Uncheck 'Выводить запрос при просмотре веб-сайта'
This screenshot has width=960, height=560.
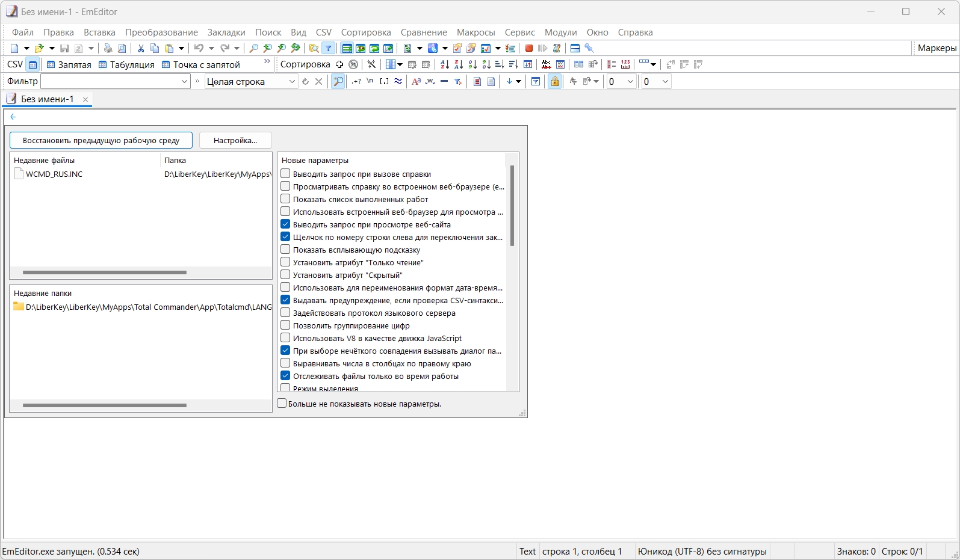tap(286, 224)
